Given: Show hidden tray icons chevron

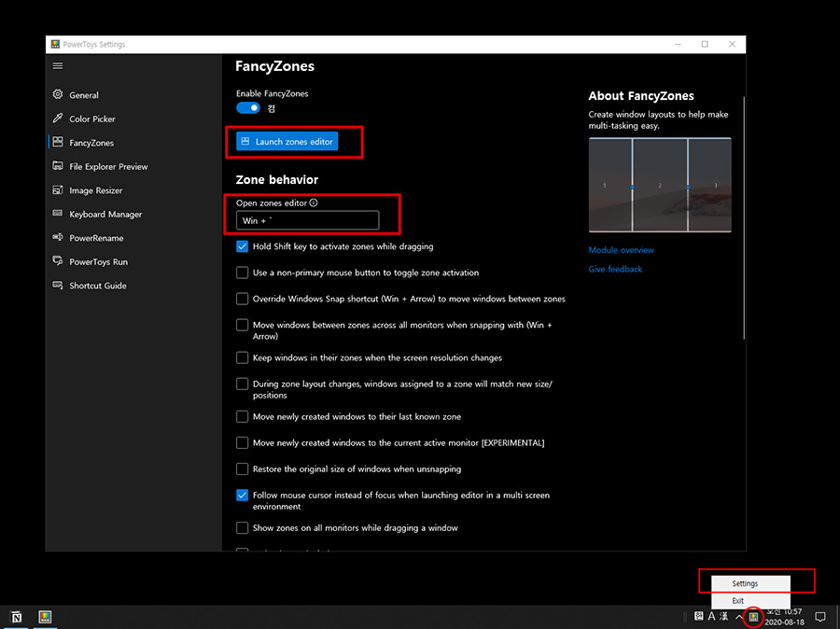Looking at the screenshot, I should pyautogui.click(x=739, y=617).
